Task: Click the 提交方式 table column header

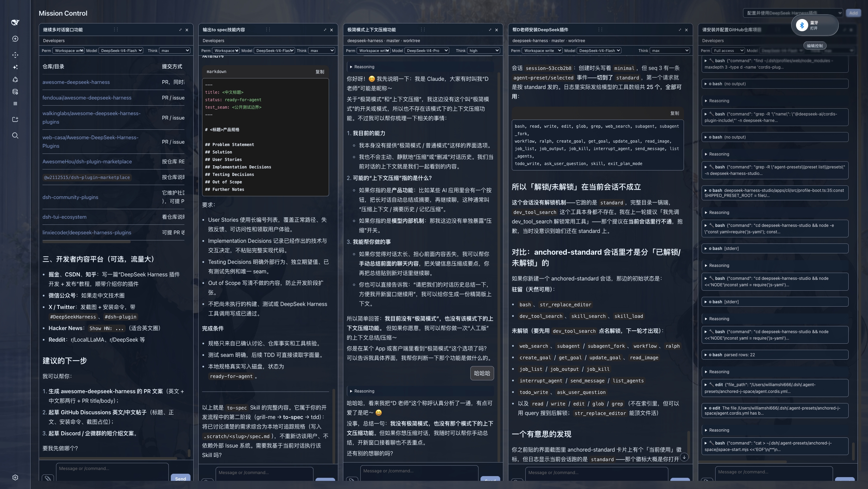Action: pos(172,67)
